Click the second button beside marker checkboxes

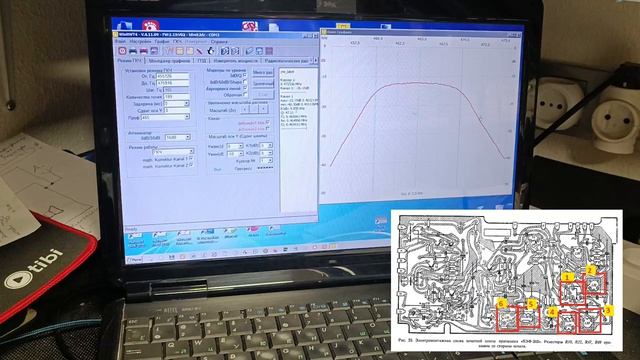tap(262, 83)
